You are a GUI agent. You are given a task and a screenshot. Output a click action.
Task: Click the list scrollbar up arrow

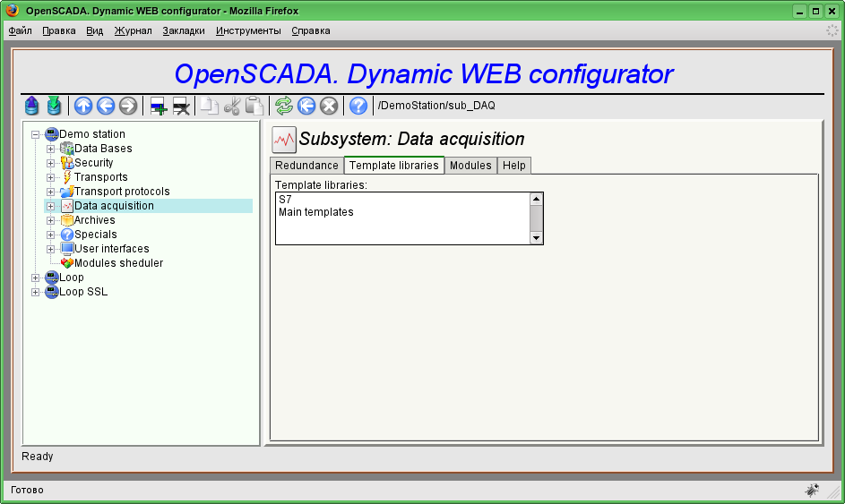point(536,199)
